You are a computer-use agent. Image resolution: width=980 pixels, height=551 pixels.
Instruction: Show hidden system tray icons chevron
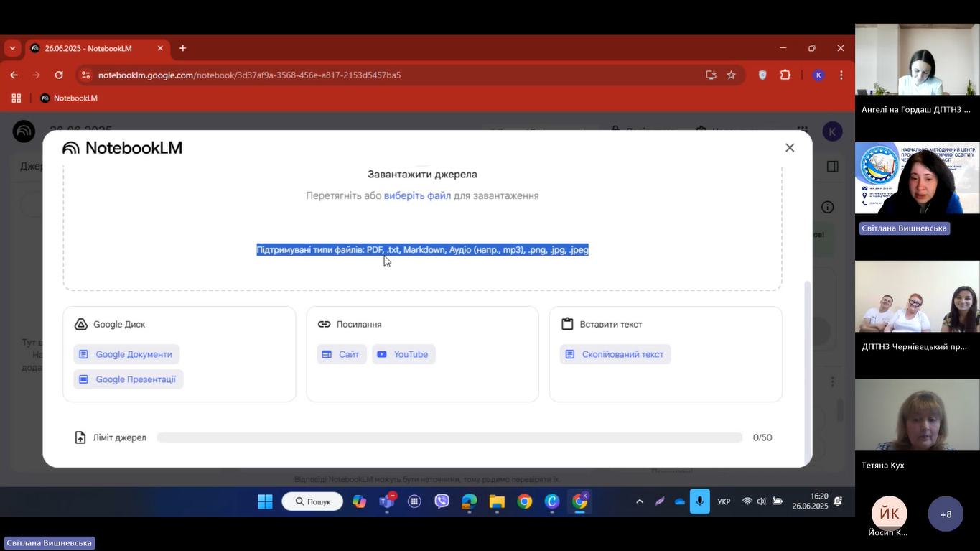(640, 501)
